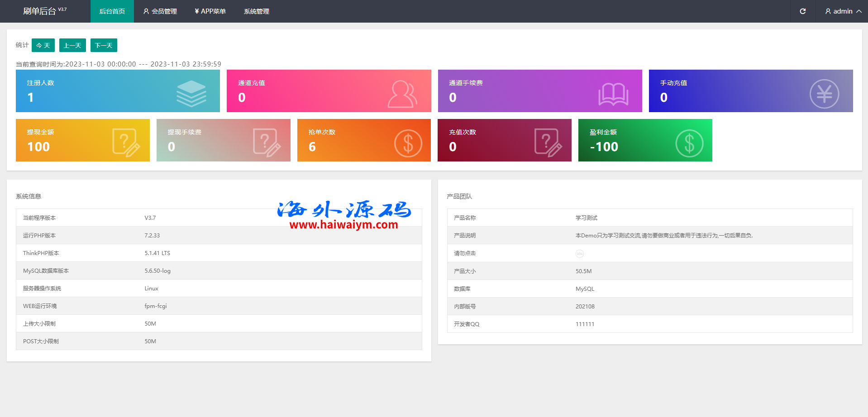Click the users icon on 通道充值 card
Image resolution: width=868 pixels, height=417 pixels.
(x=402, y=94)
